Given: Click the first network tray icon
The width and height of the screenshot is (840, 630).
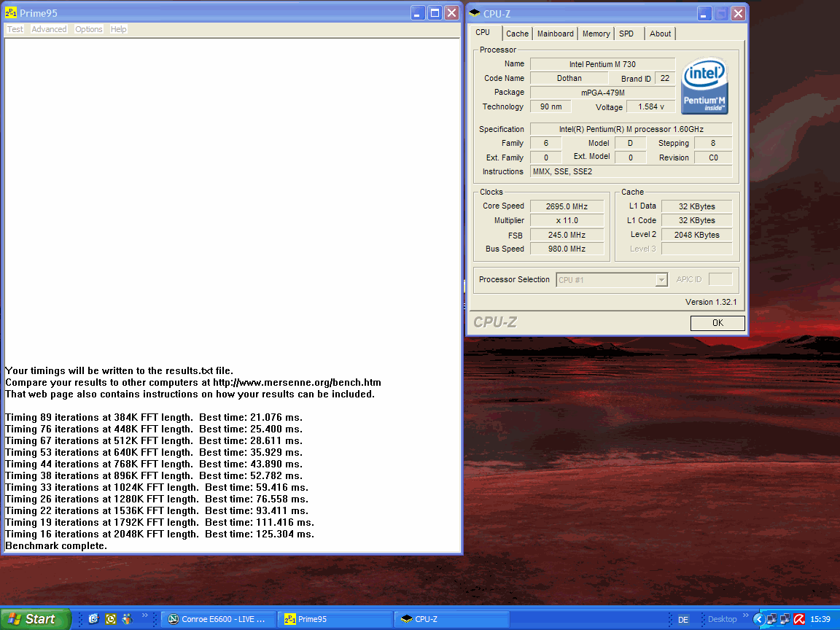Looking at the screenshot, I should (x=771, y=619).
